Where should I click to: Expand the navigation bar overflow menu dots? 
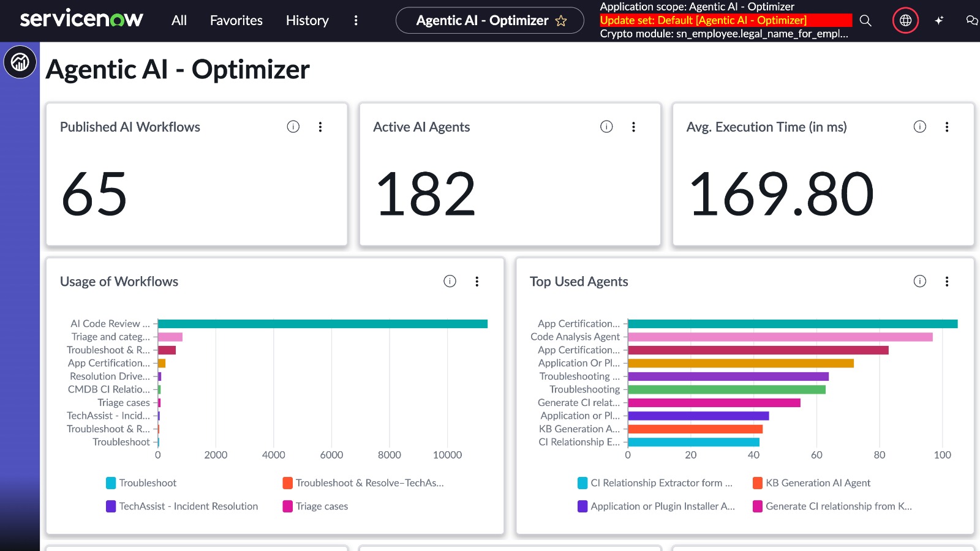coord(356,21)
